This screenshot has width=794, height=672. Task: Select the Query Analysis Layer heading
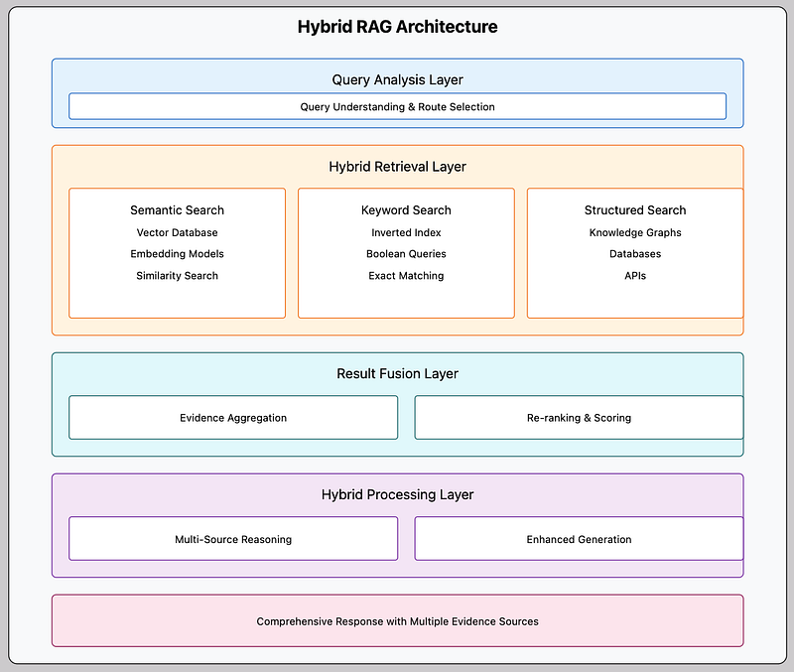point(397,80)
